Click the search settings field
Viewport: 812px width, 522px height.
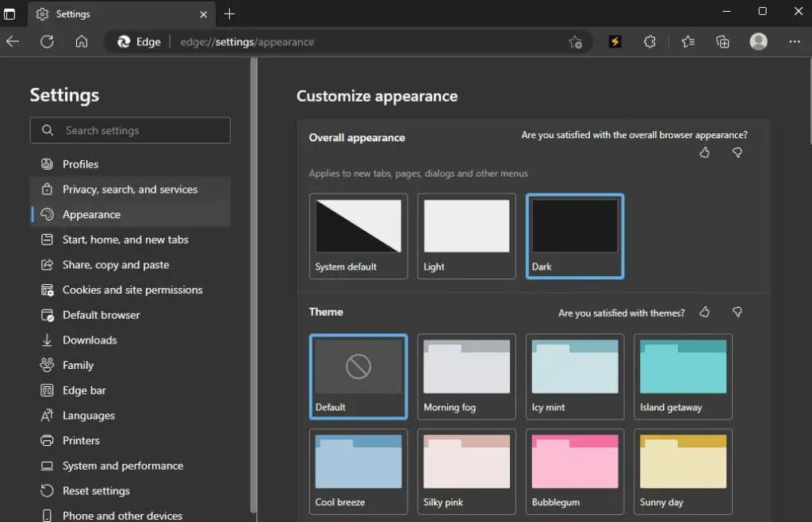point(129,130)
